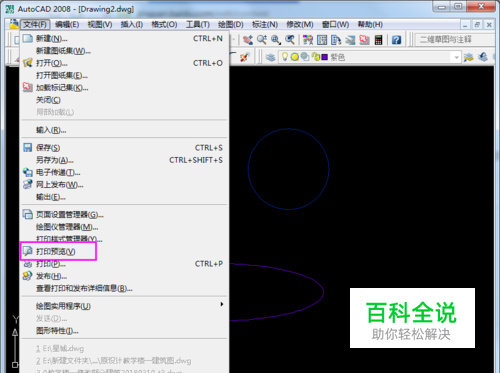
Task: Click the blue Help question mark icon
Action: pos(396,40)
